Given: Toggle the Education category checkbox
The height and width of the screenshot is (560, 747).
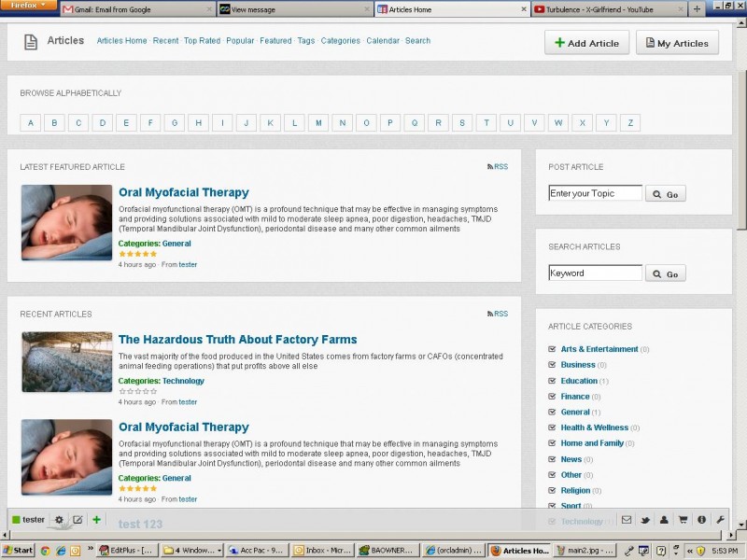Looking at the screenshot, I should pyautogui.click(x=552, y=381).
